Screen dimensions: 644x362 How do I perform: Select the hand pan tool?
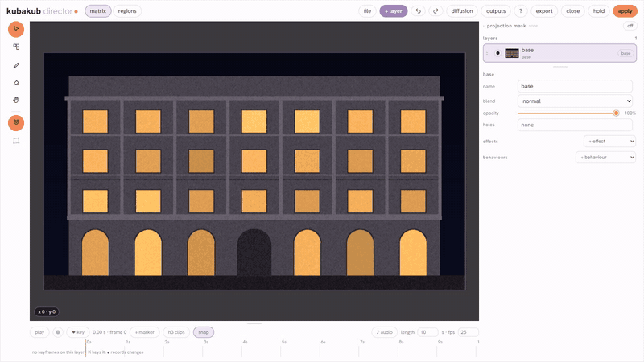(x=16, y=100)
